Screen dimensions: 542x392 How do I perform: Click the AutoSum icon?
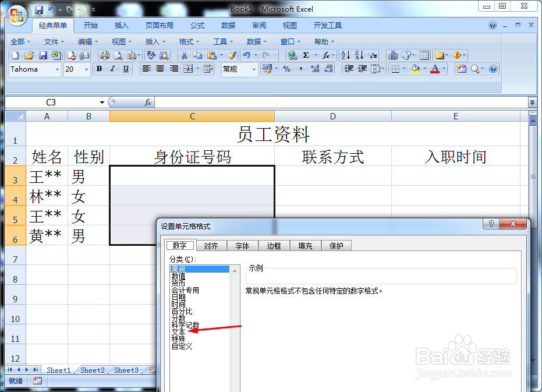[x=307, y=56]
